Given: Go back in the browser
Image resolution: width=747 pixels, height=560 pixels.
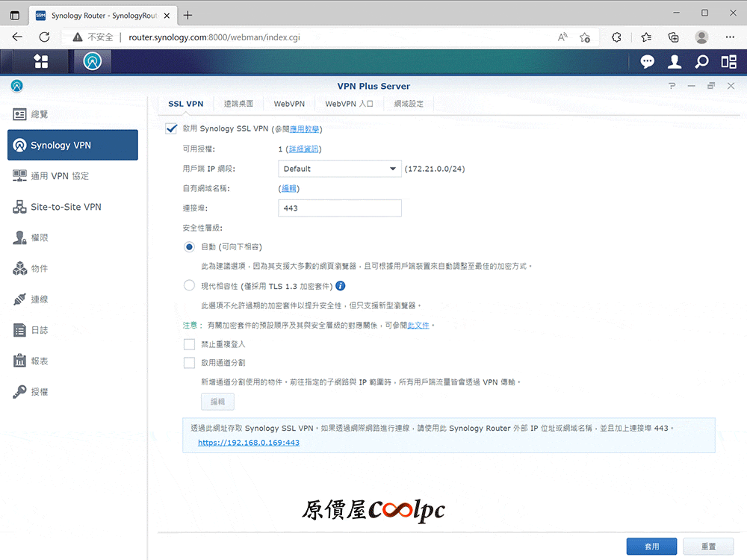Looking at the screenshot, I should click(x=17, y=37).
